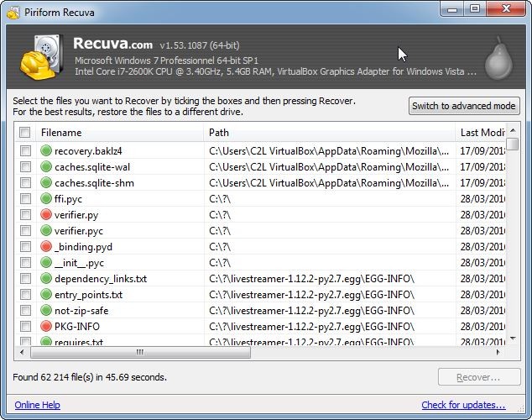The height and width of the screenshot is (420, 532).
Task: Tick the checkbox for caches.sqlite-wal
Action: coord(25,166)
